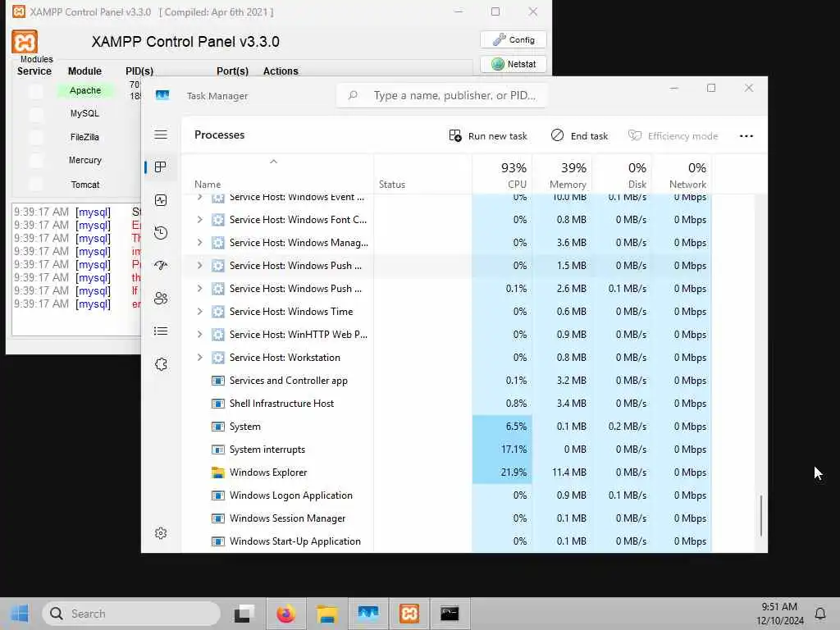Screen dimensions: 840x630
Task: Toggle the Tomcat service checkbox in XAMPP
Action: (x=36, y=185)
